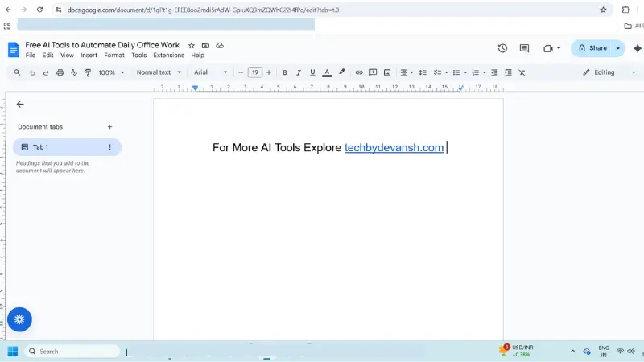Expand the bulleted list options arrow
The height and width of the screenshot is (362, 644).
point(465,72)
